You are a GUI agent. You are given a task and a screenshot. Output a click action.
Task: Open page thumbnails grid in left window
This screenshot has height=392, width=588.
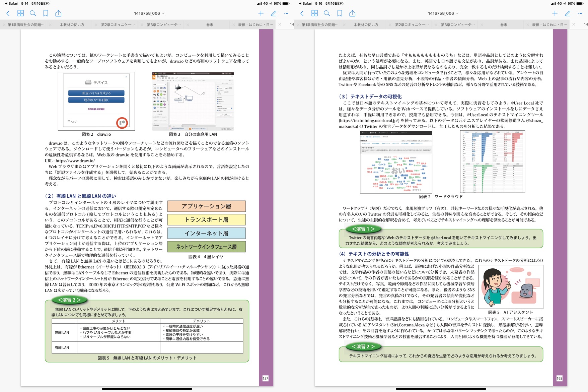[20, 13]
